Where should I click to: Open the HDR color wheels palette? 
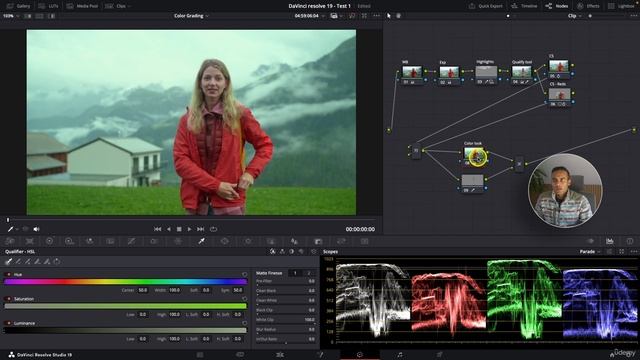pos(69,241)
